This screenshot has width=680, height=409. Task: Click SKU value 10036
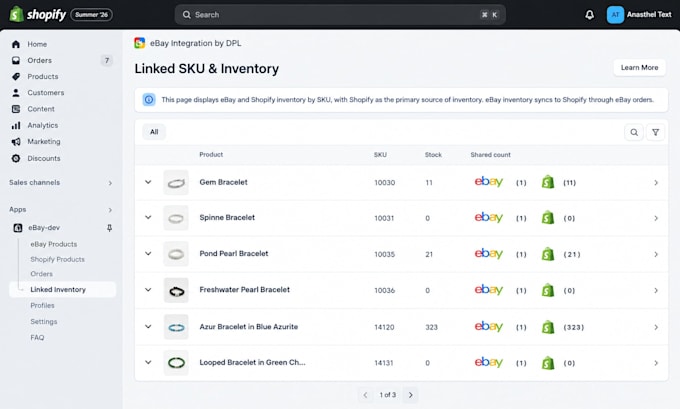point(385,290)
